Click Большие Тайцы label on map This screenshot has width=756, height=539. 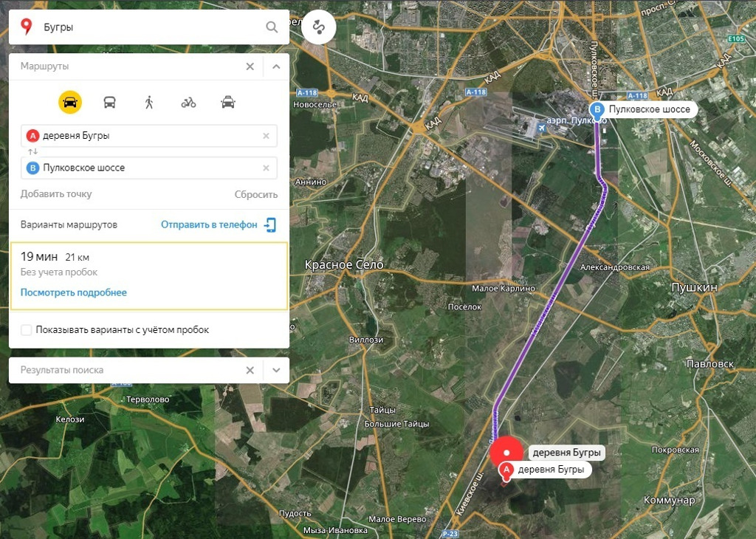[x=396, y=424]
